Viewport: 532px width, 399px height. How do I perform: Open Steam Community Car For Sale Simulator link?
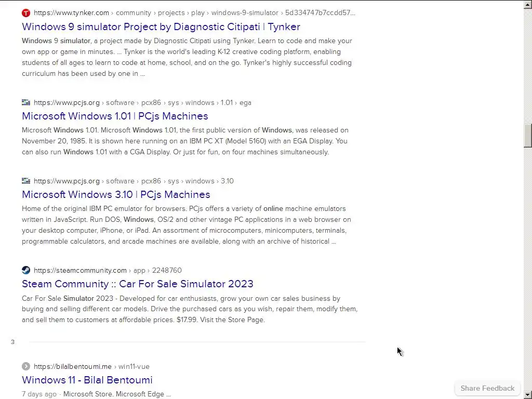click(137, 284)
